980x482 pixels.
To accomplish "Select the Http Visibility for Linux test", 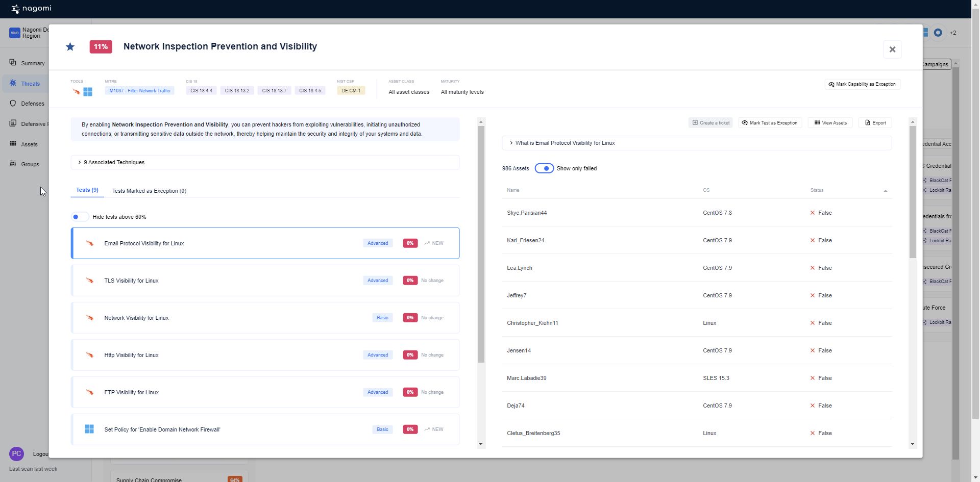I will pyautogui.click(x=265, y=355).
